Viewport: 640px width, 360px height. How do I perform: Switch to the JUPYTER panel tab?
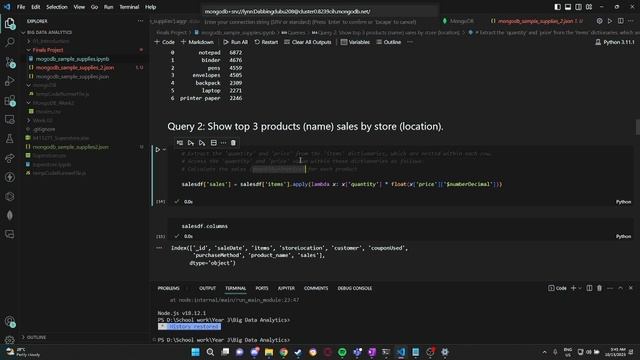point(286,288)
